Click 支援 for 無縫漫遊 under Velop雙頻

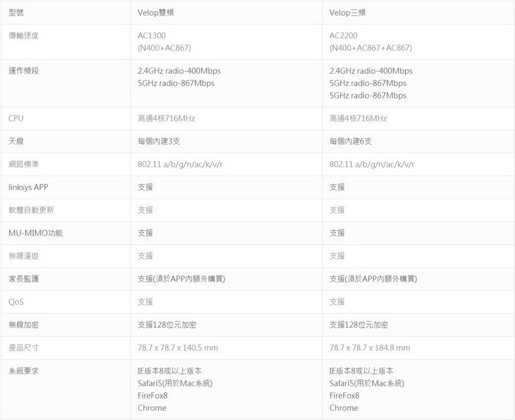145,256
